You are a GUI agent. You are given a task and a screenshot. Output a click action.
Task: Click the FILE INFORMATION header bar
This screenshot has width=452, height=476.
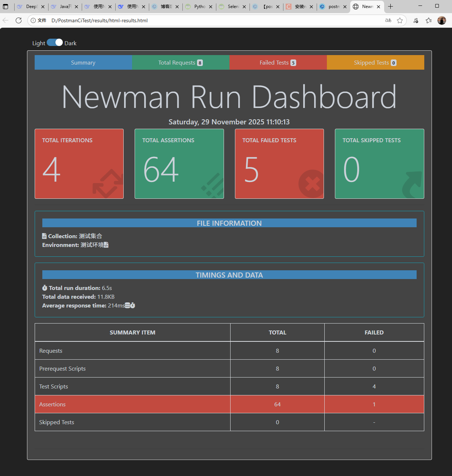click(x=229, y=223)
